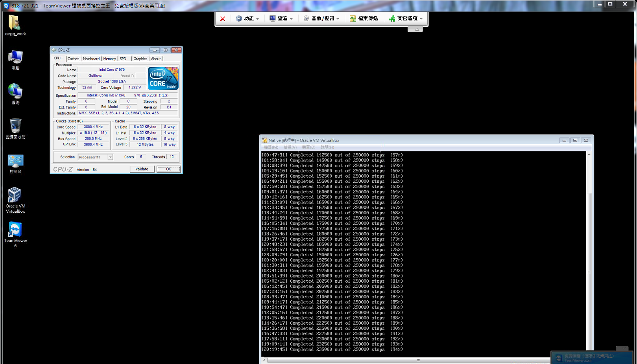Image resolution: width=637 pixels, height=364 pixels.
Task: Click the OK button in CPU-Z
Action: [168, 169]
